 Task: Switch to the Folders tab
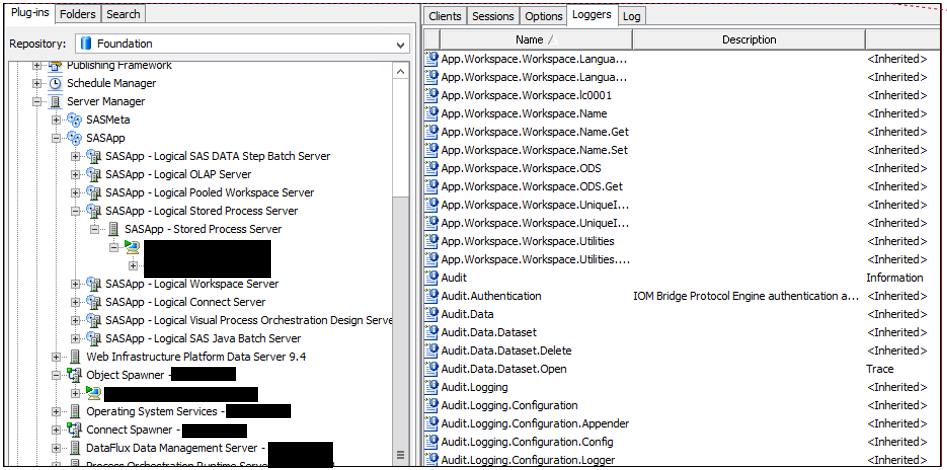tap(78, 14)
